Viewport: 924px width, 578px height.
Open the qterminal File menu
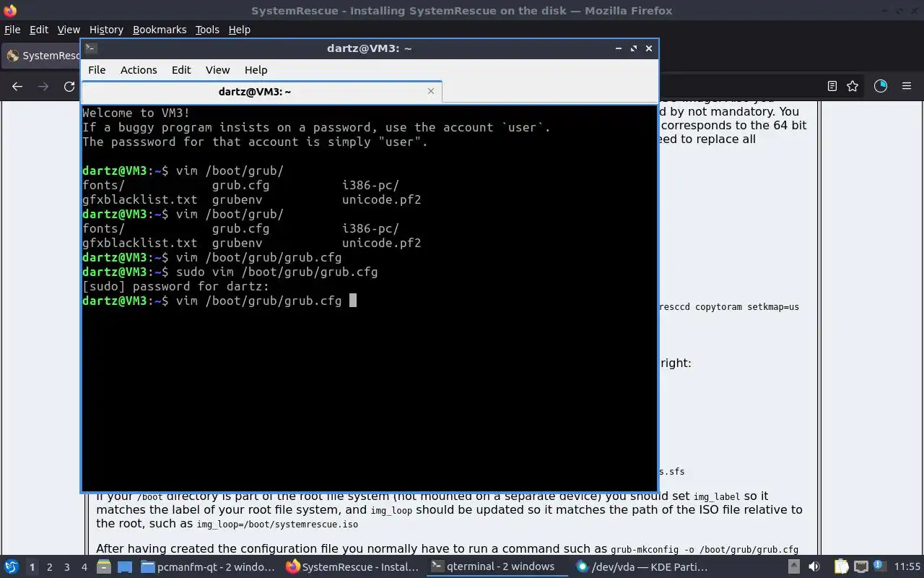pyautogui.click(x=97, y=70)
